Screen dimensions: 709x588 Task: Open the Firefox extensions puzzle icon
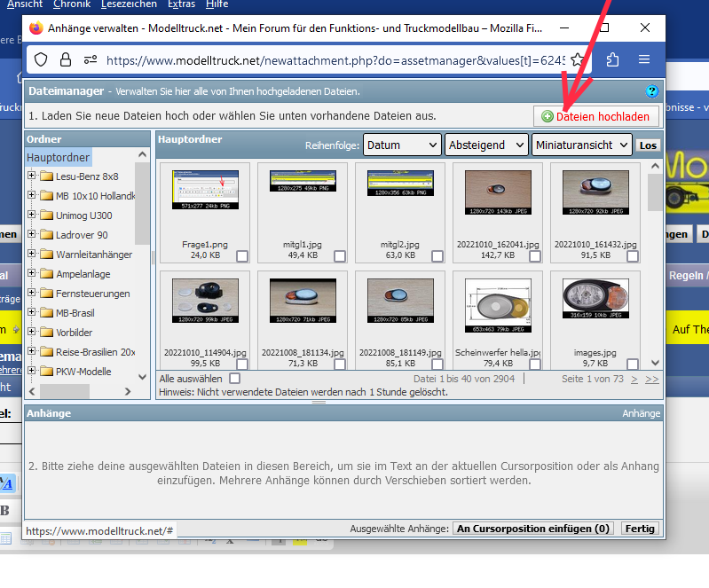(612, 59)
